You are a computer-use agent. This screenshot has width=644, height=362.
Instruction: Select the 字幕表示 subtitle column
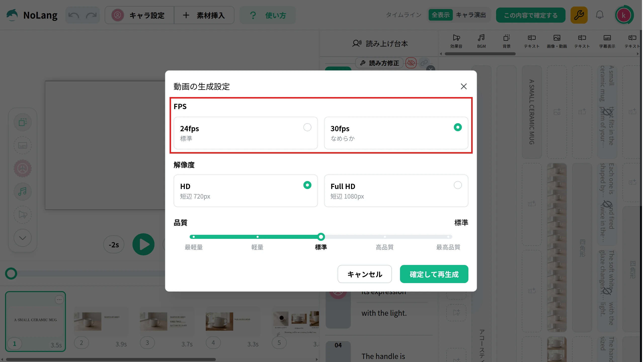tap(607, 41)
